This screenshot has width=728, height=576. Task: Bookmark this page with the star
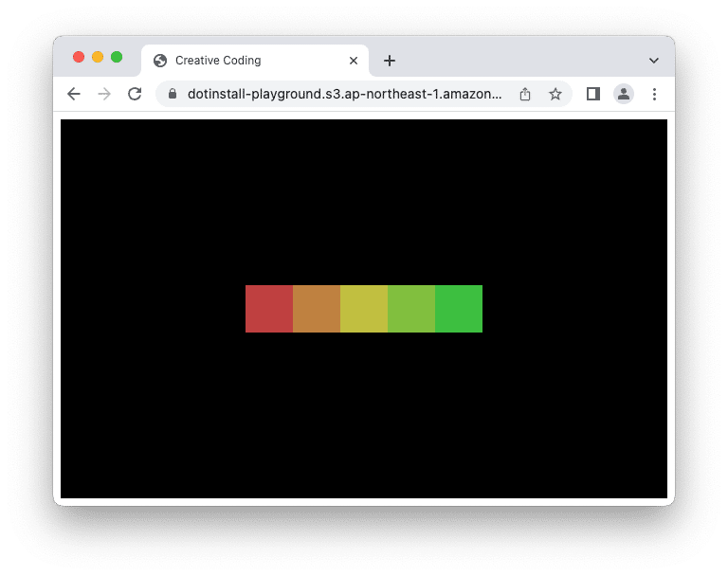point(555,94)
